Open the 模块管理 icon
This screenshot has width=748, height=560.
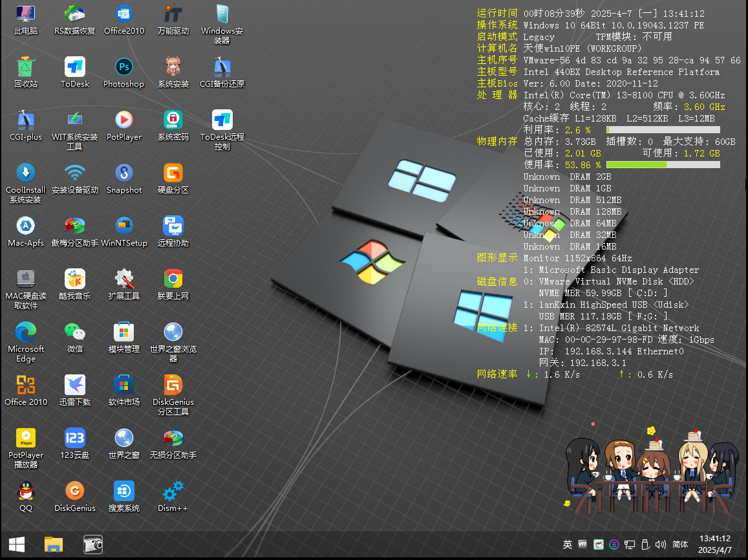pyautogui.click(x=124, y=338)
